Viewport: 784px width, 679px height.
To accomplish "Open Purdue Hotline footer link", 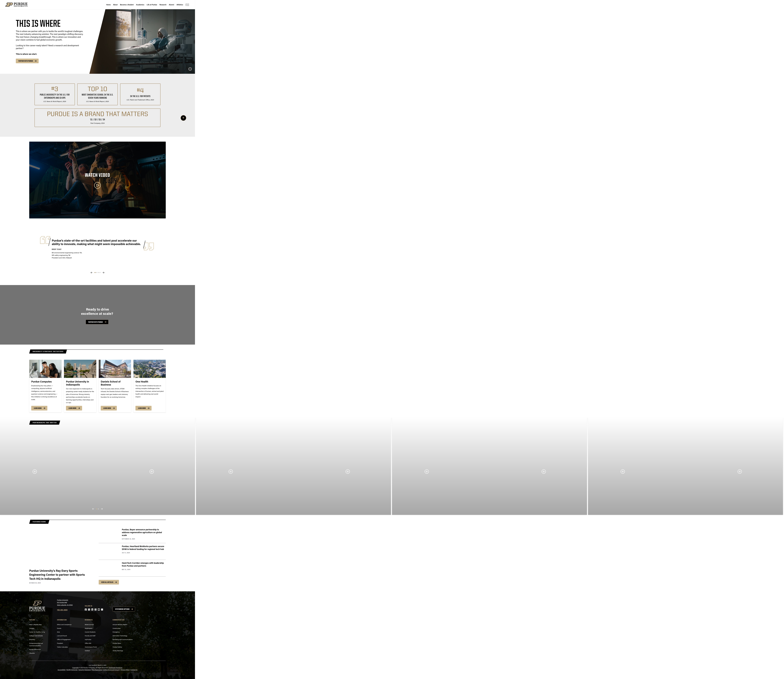I will coord(117,647).
